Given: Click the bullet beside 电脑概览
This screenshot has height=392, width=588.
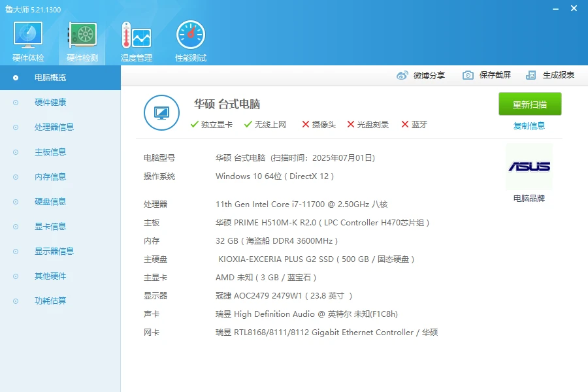Looking at the screenshot, I should (x=16, y=78).
